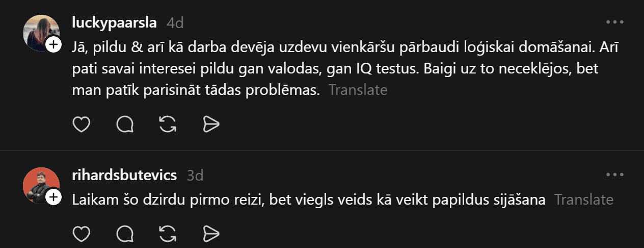
Task: Follow luckypaarsla using the plus badge
Action: [53, 45]
